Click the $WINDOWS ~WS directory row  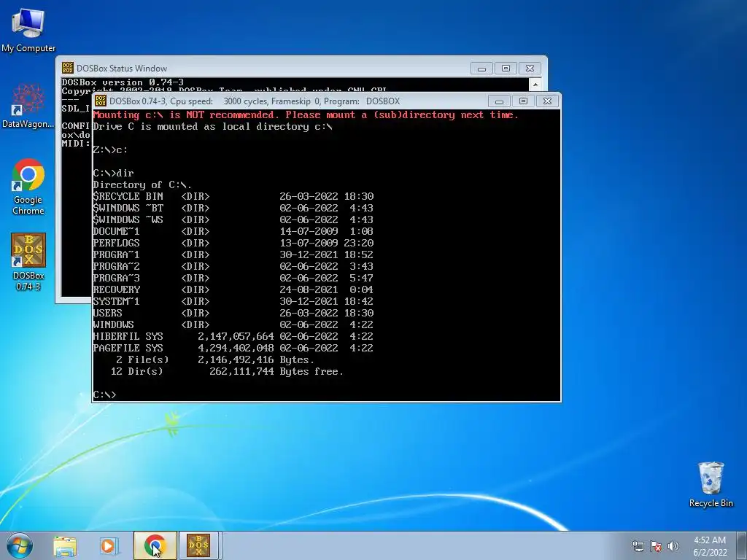pyautogui.click(x=233, y=220)
